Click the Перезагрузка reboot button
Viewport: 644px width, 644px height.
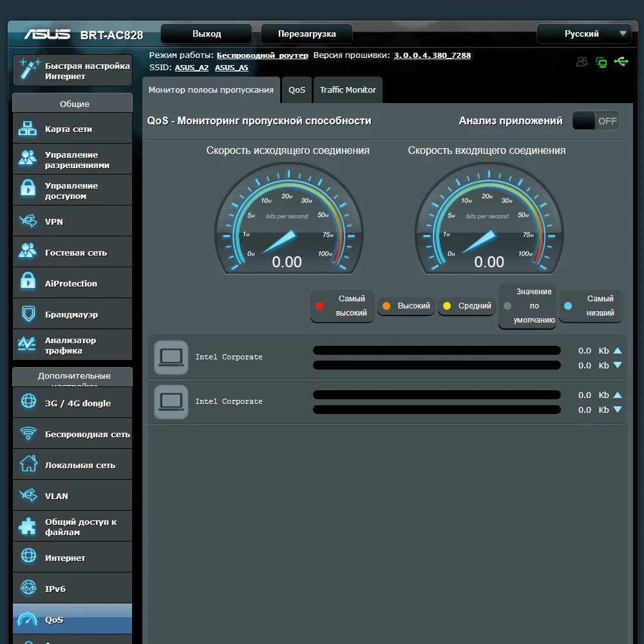tap(307, 33)
